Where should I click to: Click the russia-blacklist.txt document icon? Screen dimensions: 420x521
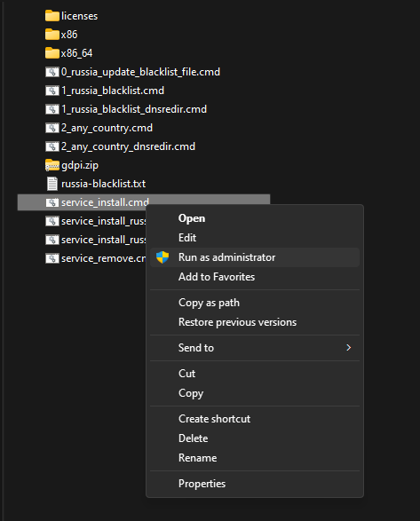[x=52, y=184]
